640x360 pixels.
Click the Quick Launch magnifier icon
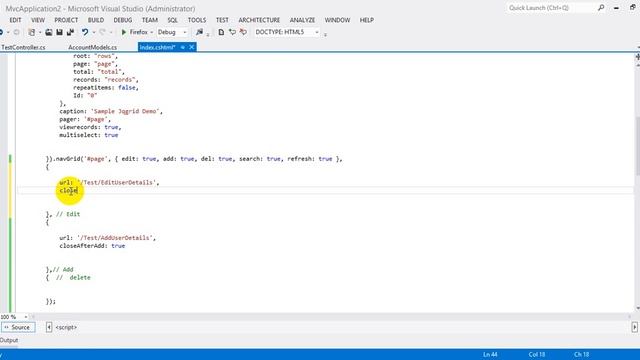(x=601, y=8)
